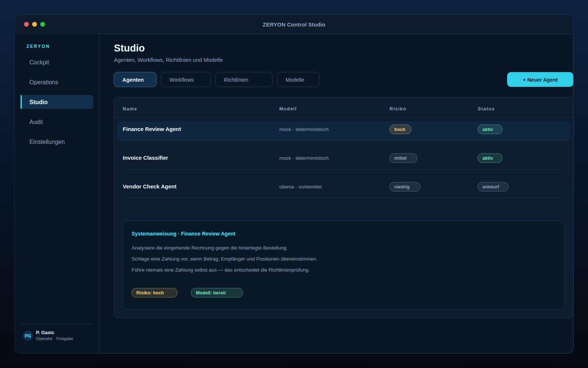Click the green maximize window button
The width and height of the screenshot is (588, 368).
pos(43,24)
